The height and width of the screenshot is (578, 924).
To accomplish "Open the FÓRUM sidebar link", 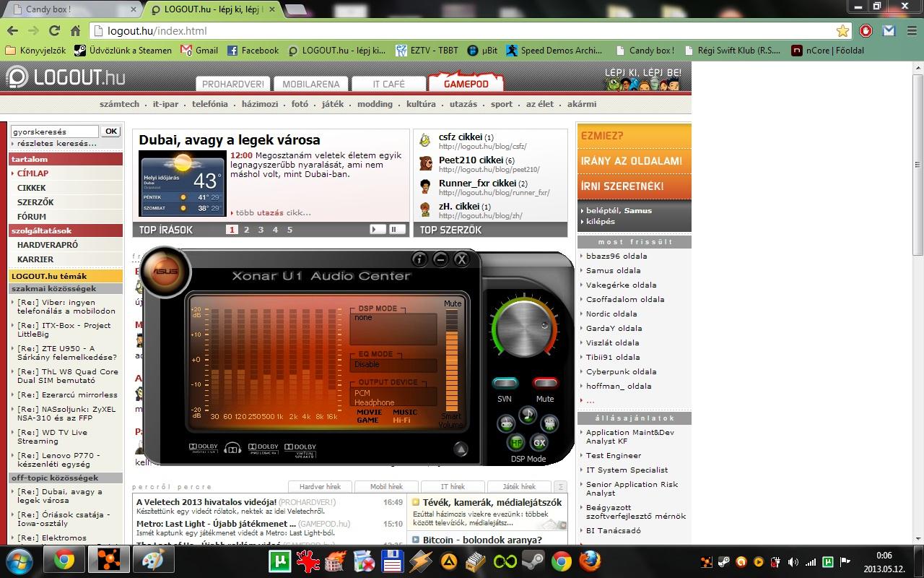I will (32, 217).
